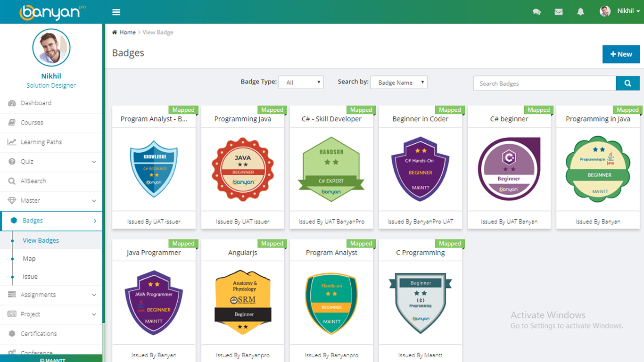Focus the Search Badges input field

click(545, 83)
